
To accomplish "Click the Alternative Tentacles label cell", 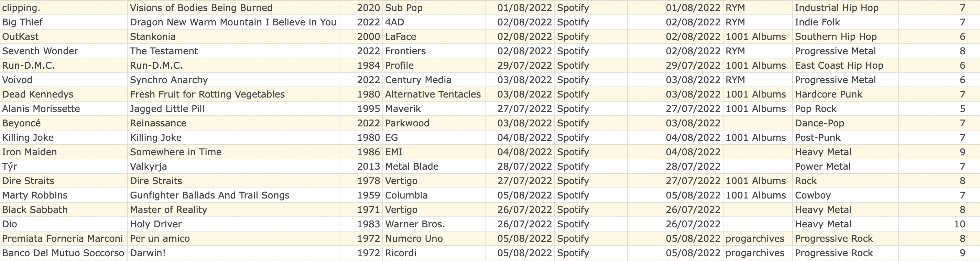I will [433, 94].
